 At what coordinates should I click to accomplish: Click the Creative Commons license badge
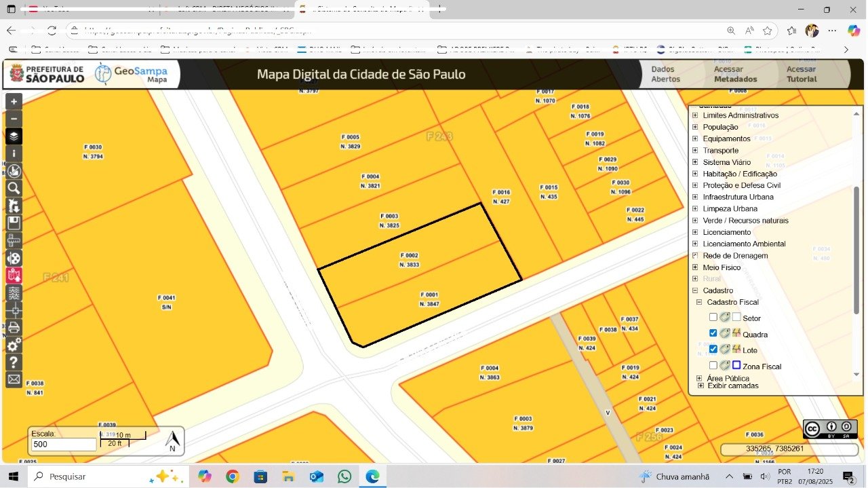coord(830,429)
